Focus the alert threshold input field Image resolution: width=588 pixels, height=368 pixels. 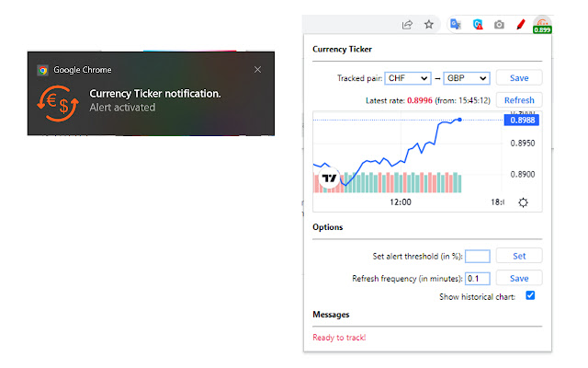click(x=478, y=257)
